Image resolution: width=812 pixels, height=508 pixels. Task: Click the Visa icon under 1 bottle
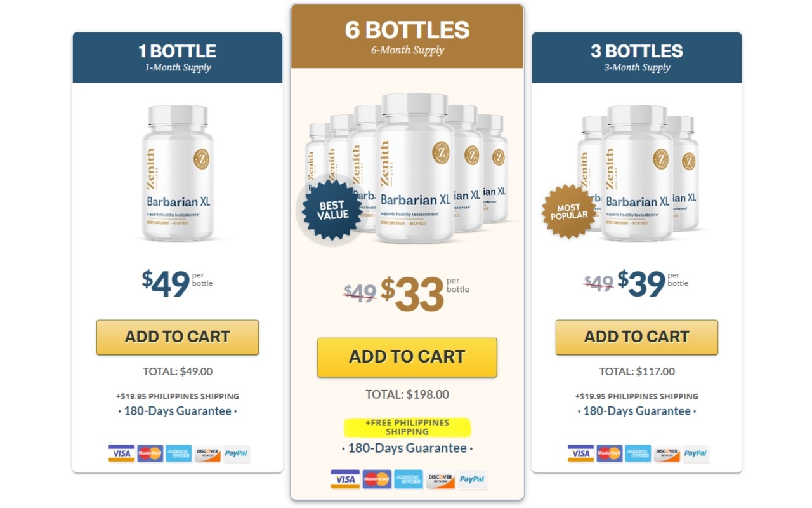[121, 453]
